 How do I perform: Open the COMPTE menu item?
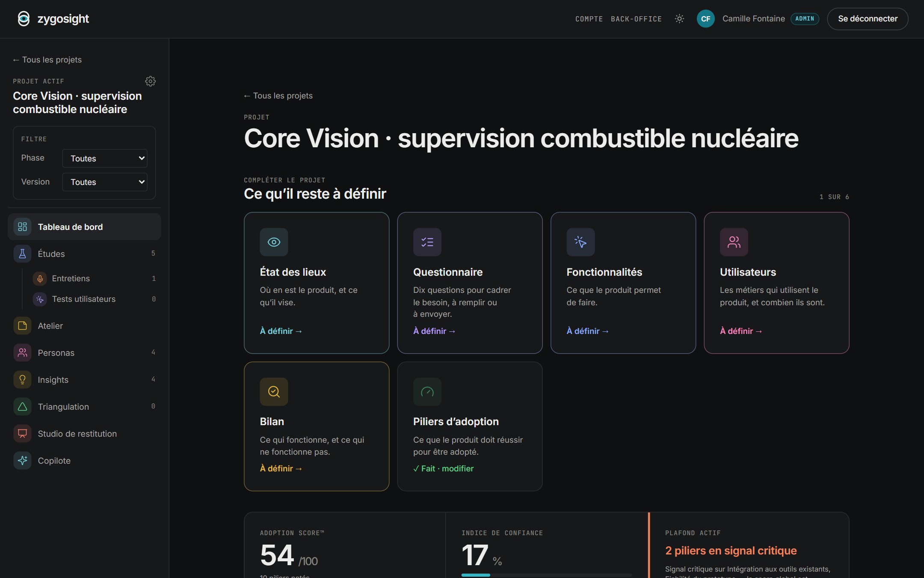(x=589, y=19)
